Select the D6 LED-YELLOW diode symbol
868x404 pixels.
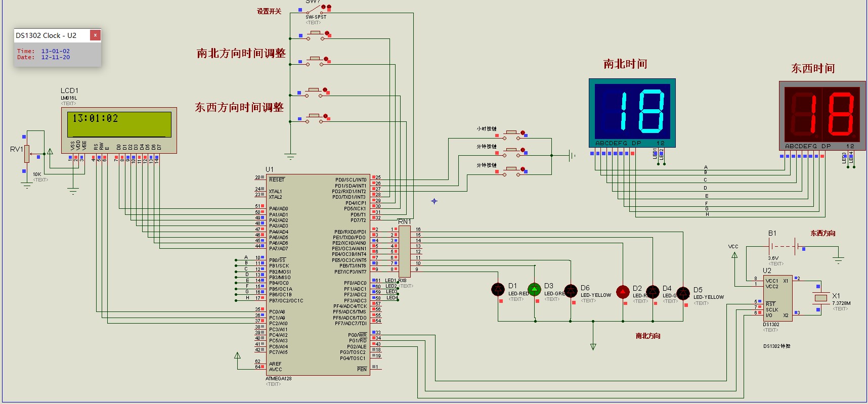tap(571, 291)
